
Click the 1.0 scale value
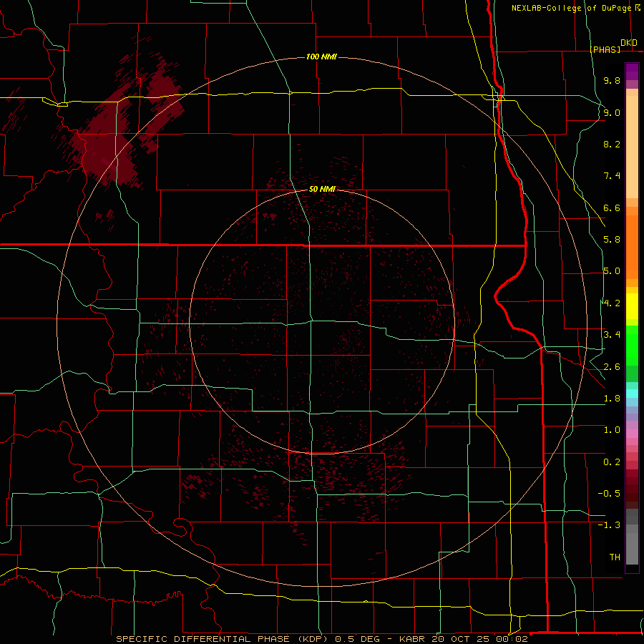click(612, 430)
